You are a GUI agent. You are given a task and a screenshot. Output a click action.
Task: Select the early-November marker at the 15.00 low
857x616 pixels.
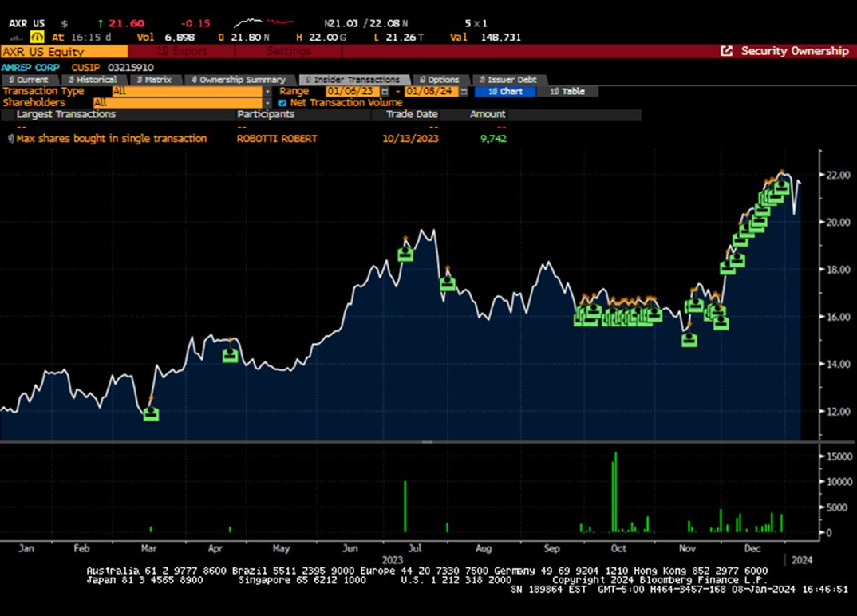click(689, 339)
